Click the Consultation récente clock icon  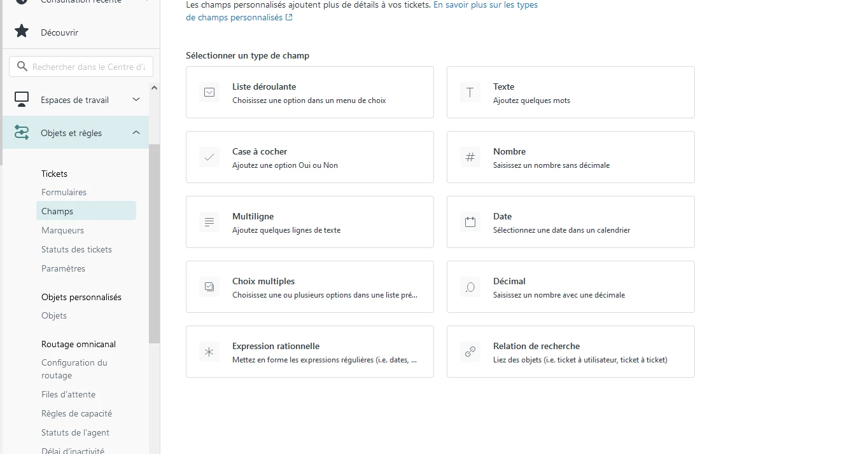pos(22,2)
